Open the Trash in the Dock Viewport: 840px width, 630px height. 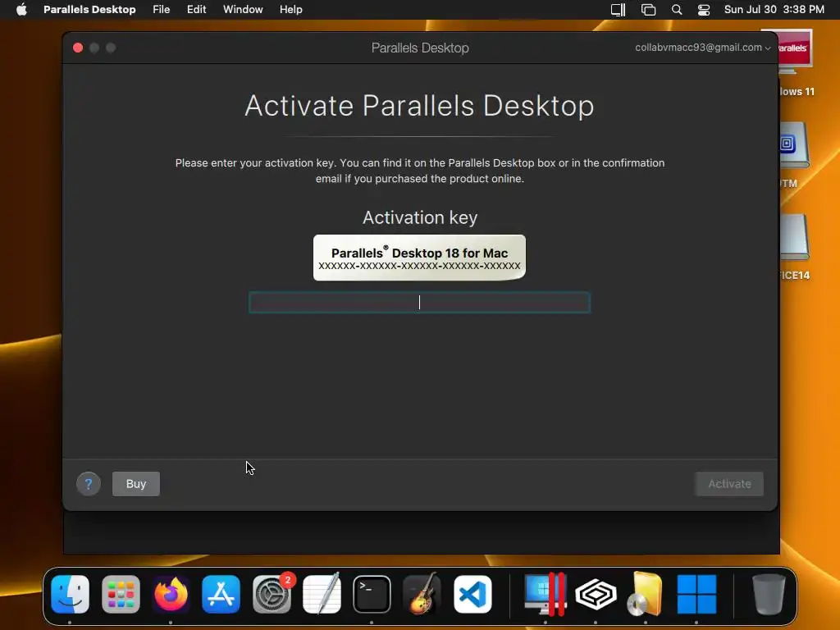[x=769, y=594]
